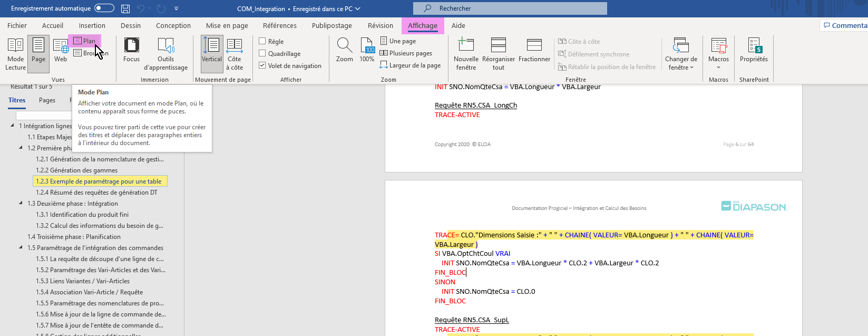Go to 1.5.3 Liens Variantes / Vari-Articles
Viewport: 868px width, 336px height.
coord(83,281)
